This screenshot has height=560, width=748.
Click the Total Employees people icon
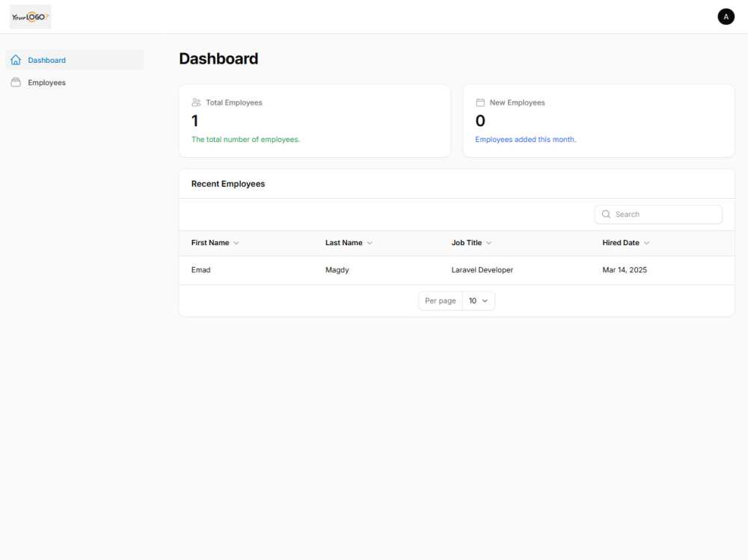tap(196, 102)
